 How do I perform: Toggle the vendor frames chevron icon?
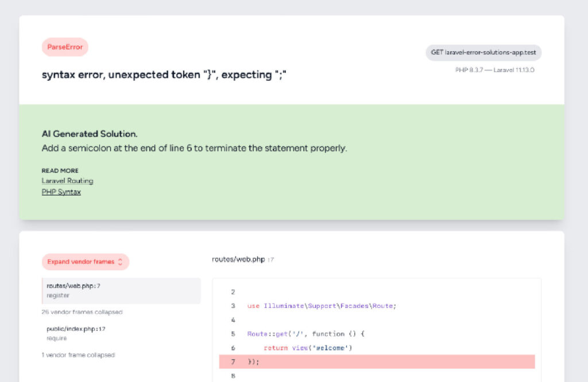click(121, 262)
